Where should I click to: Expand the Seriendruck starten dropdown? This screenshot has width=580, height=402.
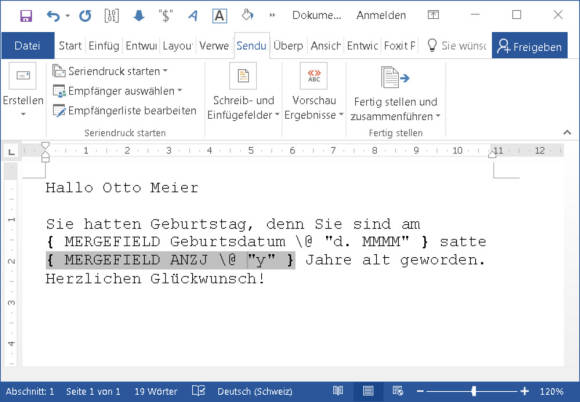110,71
